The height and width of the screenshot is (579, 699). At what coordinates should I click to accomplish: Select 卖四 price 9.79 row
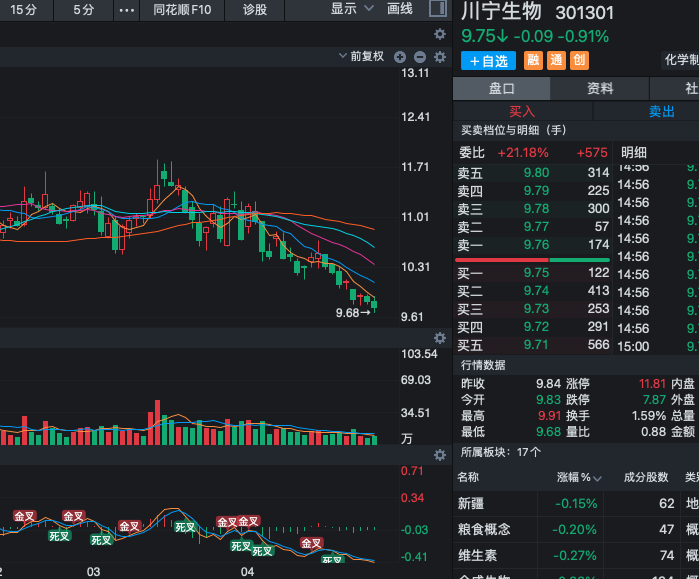coord(533,191)
